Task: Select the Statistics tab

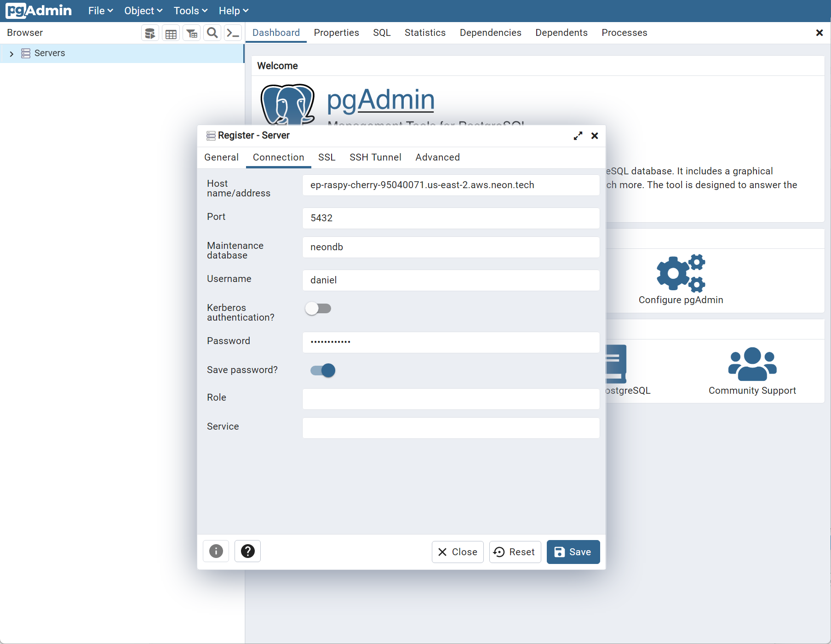Action: coord(425,33)
